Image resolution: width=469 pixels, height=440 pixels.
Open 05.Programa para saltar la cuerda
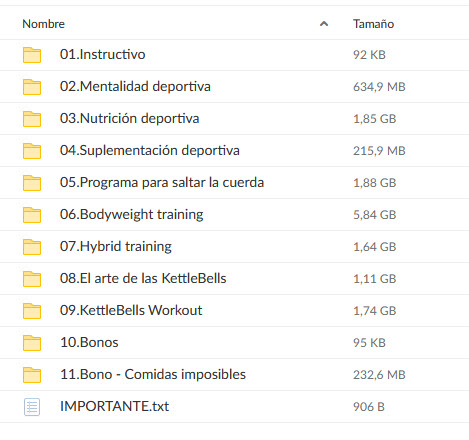click(x=162, y=183)
